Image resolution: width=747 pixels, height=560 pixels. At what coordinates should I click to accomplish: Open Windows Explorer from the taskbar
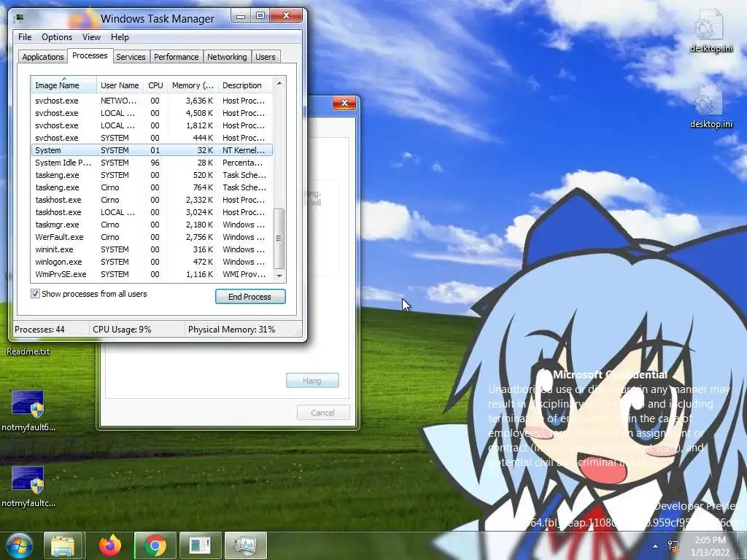pyautogui.click(x=63, y=545)
